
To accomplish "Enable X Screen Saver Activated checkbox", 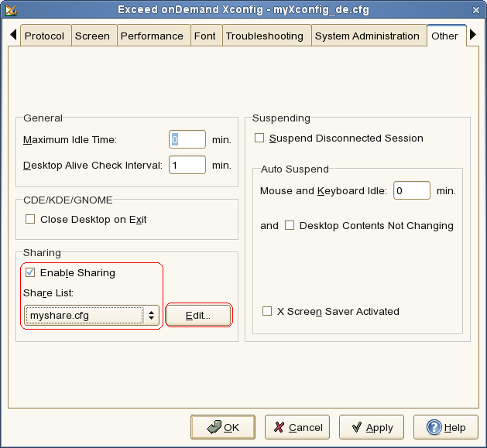I will click(267, 312).
